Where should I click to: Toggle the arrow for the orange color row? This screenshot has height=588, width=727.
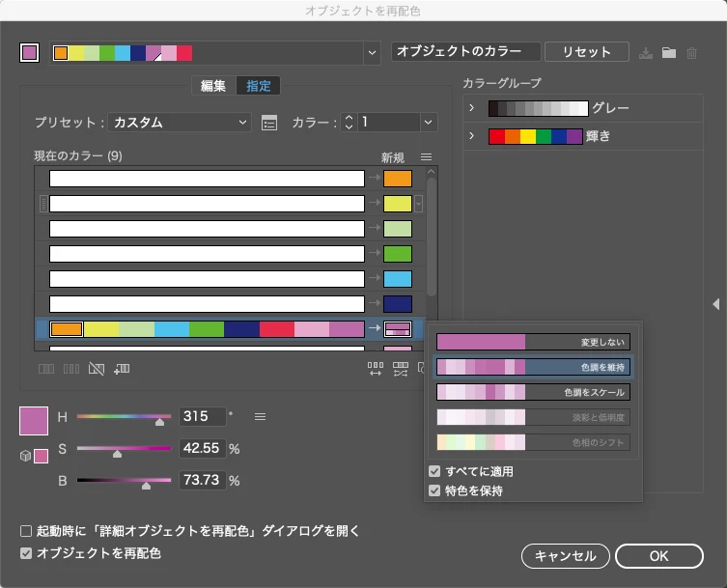(375, 178)
